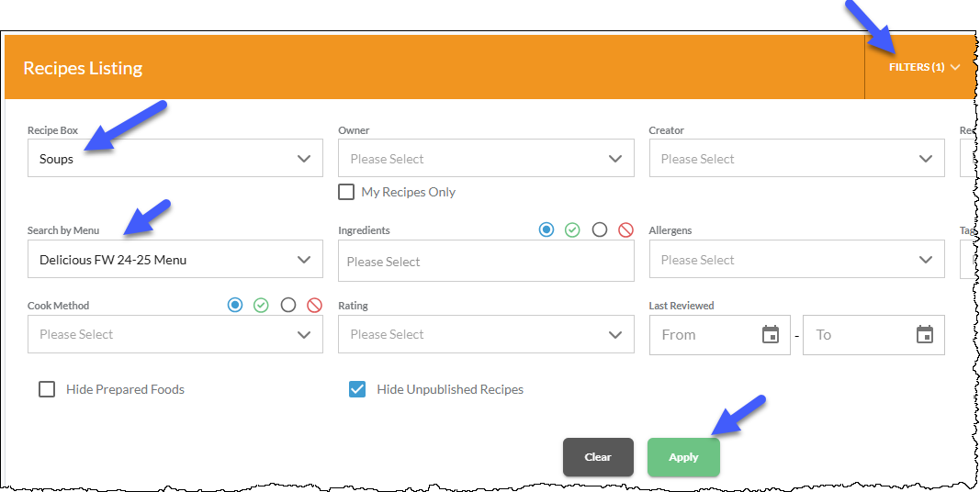The height and width of the screenshot is (492, 980).
Task: Select empty circle option above Cook Method
Action: pyautogui.click(x=288, y=306)
